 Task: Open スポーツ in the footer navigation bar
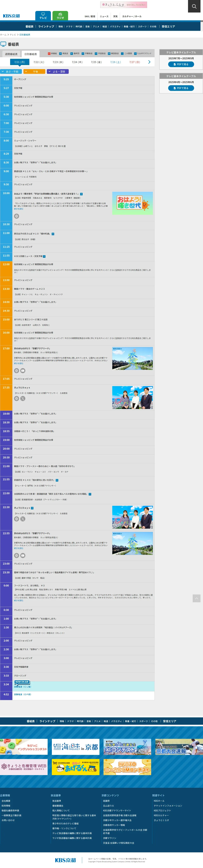[143, 721]
